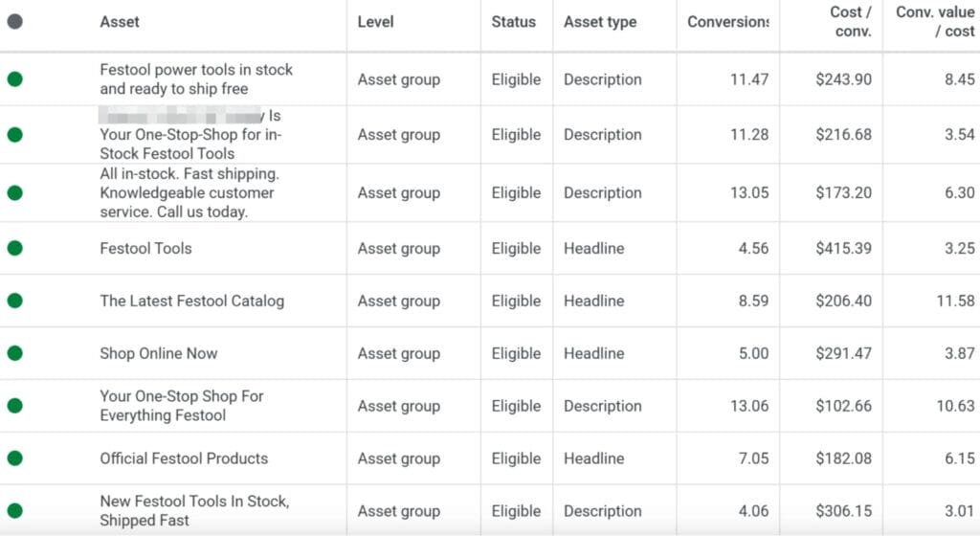
Task: Click green dot beside The Latest Festool Catalog
Action: [x=15, y=301]
